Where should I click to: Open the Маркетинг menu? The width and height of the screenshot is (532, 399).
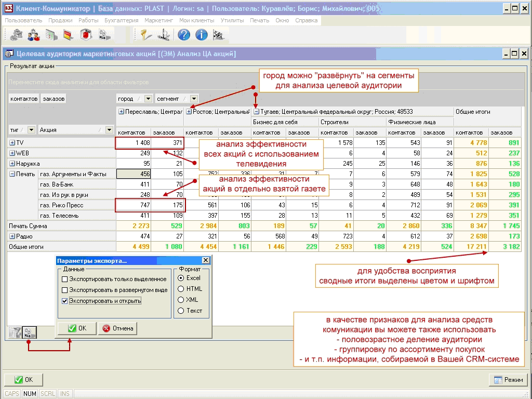[159, 20]
